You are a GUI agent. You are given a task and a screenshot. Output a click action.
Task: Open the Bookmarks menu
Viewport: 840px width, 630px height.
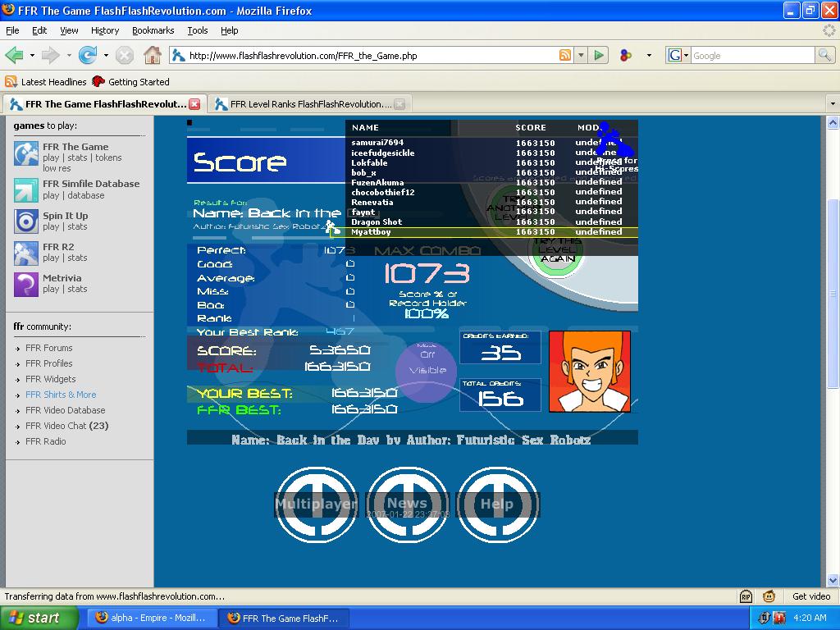click(153, 30)
